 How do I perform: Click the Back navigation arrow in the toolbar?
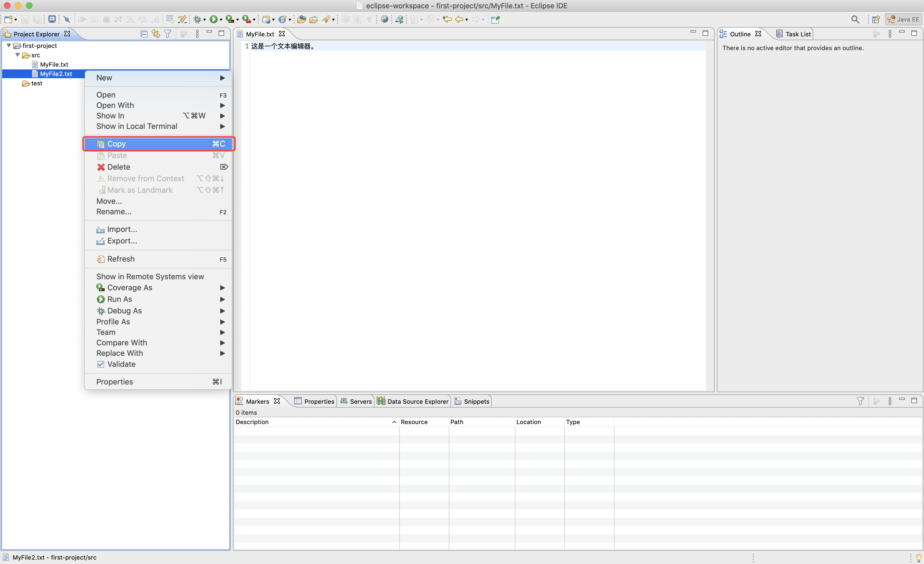pos(459,20)
